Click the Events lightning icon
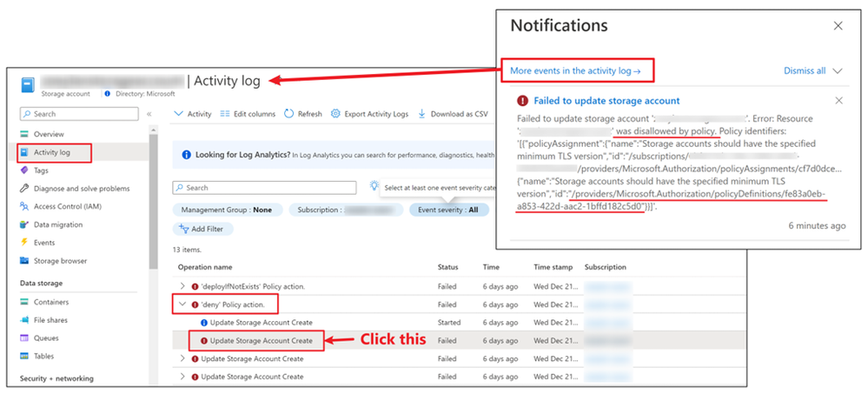This screenshot has width=868, height=401. (x=23, y=243)
